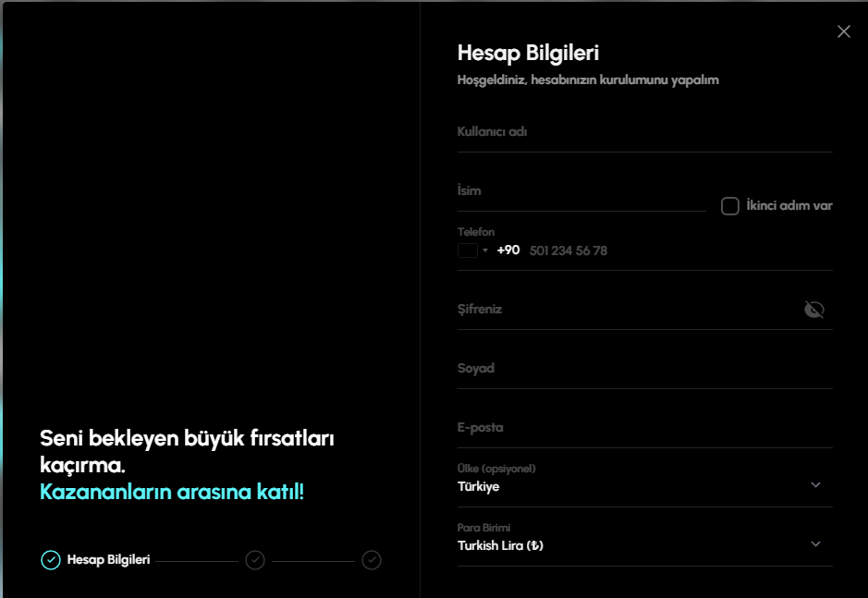Click Kazananların arasına katıl! text
868x598 pixels.
coord(172,492)
